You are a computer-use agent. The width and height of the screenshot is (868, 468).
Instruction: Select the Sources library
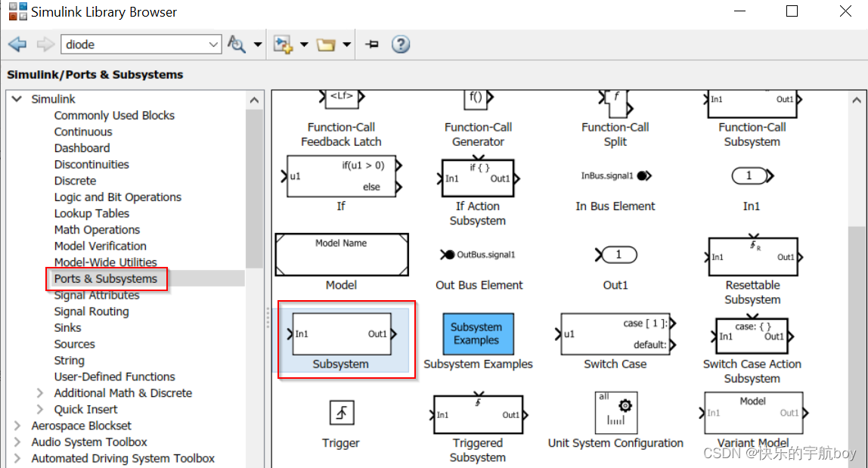74,344
